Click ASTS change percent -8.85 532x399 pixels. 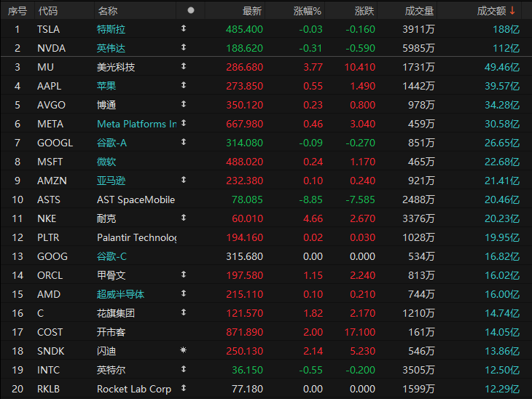coord(310,199)
